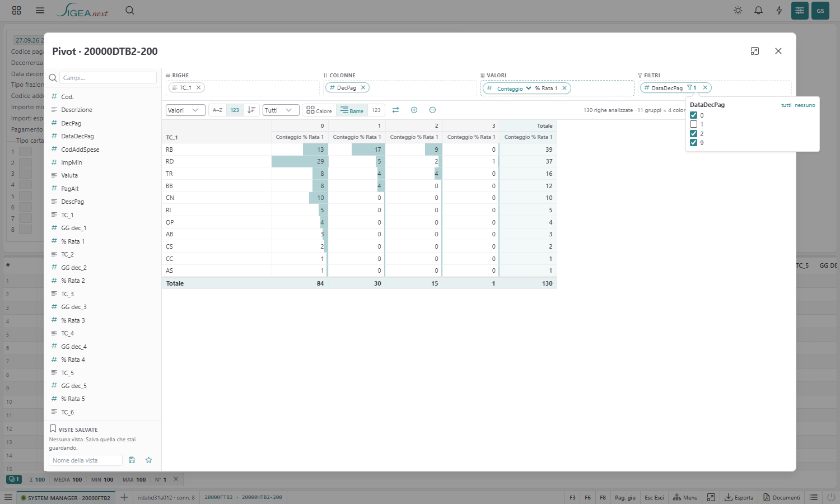Screen dimensions: 840x504
Task: Open the Conteggio aggregation dropdown
Action: tap(514, 88)
